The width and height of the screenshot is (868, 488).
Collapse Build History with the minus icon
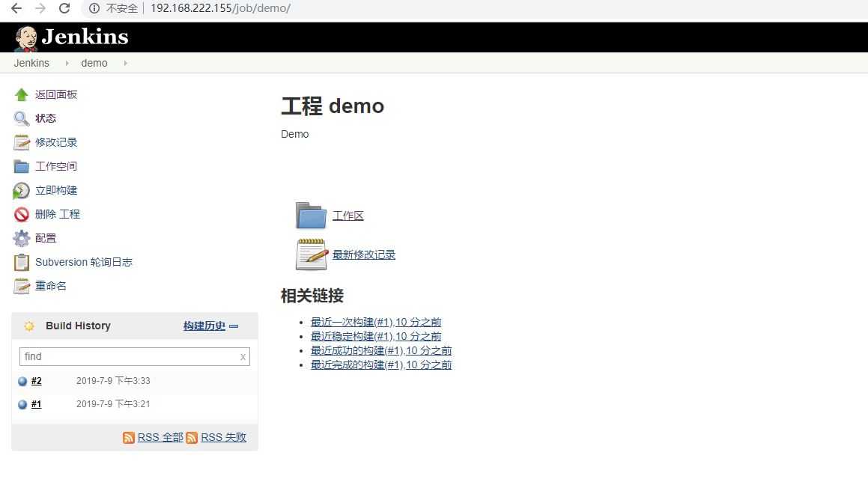[234, 326]
